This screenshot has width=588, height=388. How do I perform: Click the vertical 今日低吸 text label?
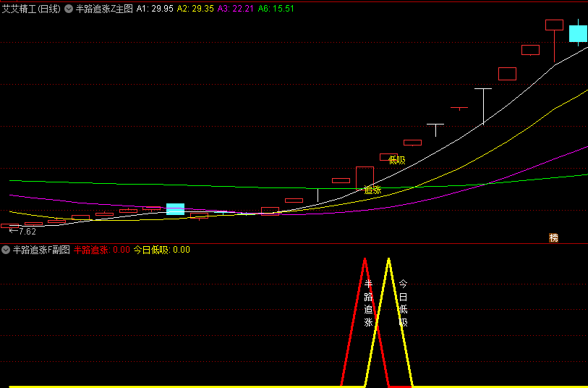coord(404,303)
